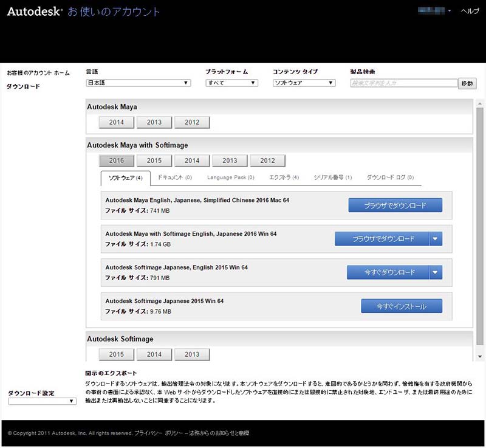Screen dimensions: 486x448
Task: Switch to the ダウンロード ログ (0) tab
Action: [x=390, y=177]
